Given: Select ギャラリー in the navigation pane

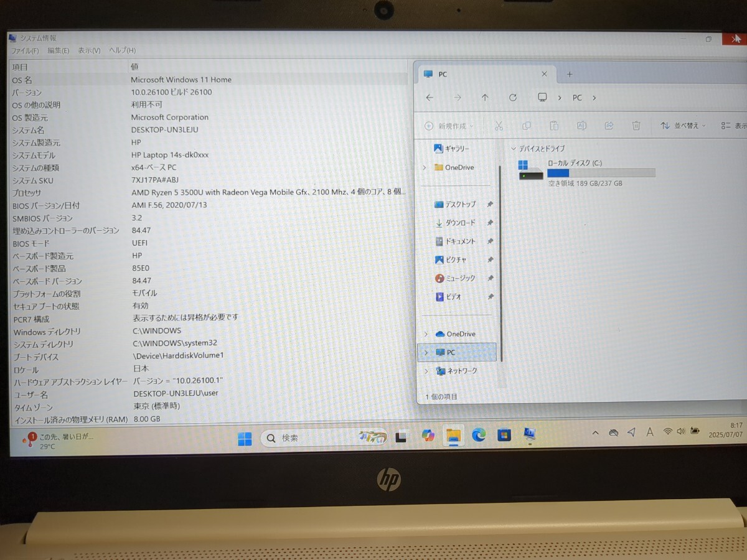Looking at the screenshot, I should tap(451, 149).
